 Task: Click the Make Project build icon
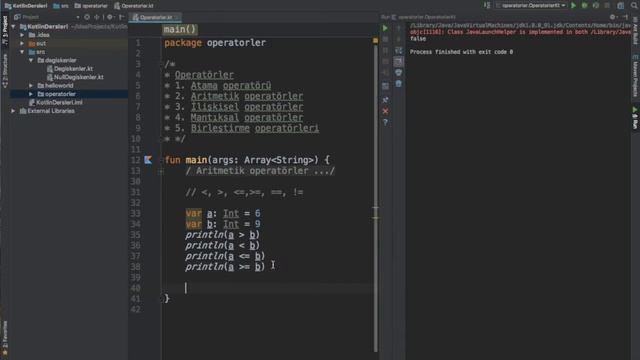click(x=487, y=5)
